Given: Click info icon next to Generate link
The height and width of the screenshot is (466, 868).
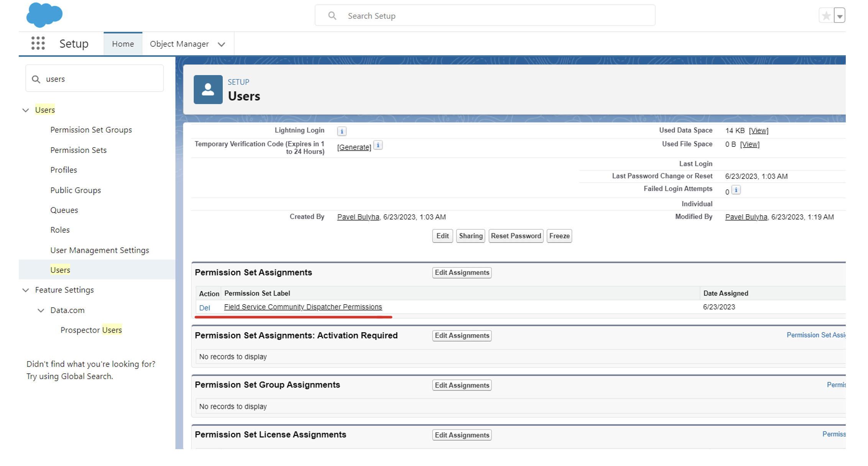Looking at the screenshot, I should pyautogui.click(x=378, y=145).
